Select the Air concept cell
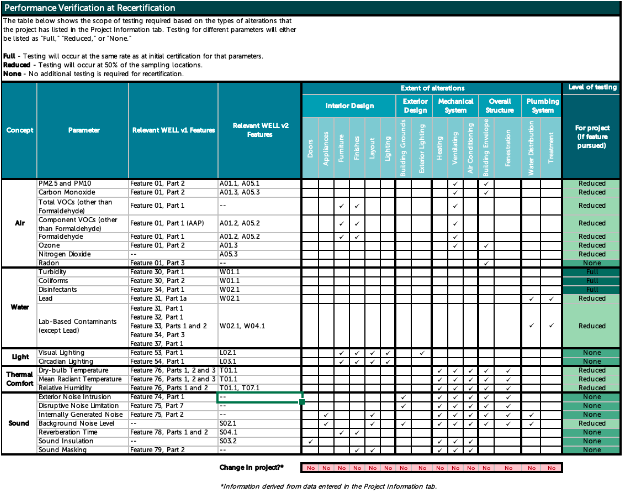 tap(19, 223)
